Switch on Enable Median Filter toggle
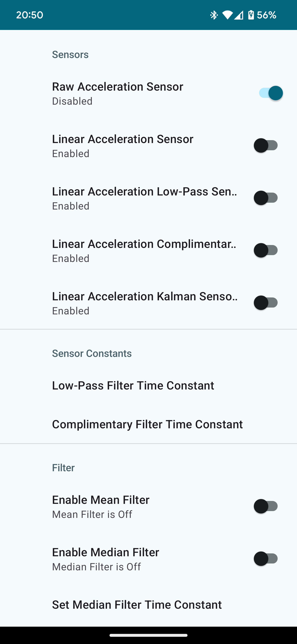 click(x=266, y=559)
